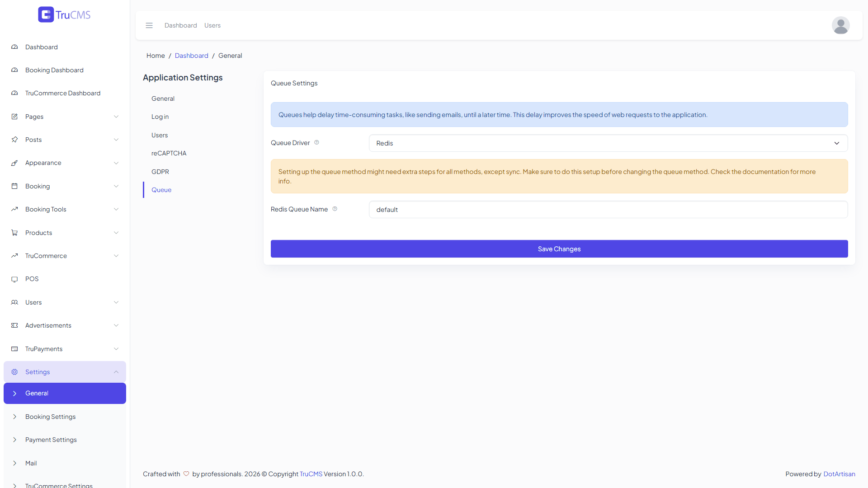Screen dimensions: 868x488
Task: Click the Save Changes button
Action: (559, 249)
